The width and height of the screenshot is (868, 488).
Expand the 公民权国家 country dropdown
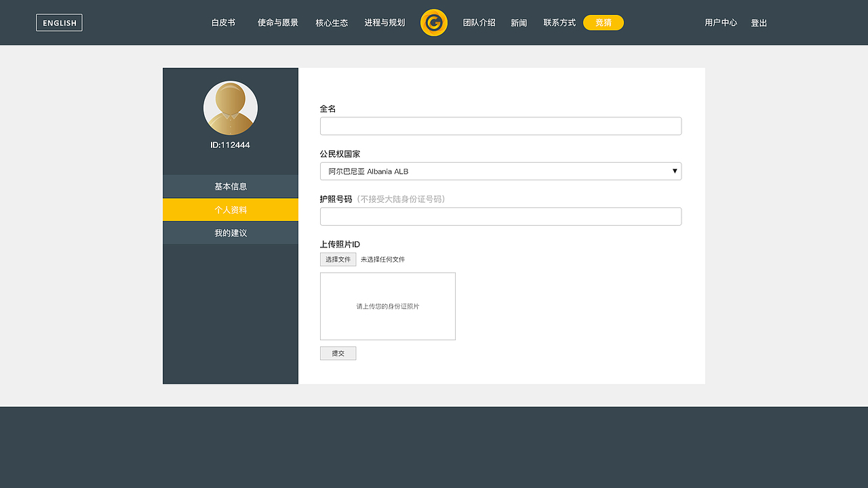[x=500, y=171]
